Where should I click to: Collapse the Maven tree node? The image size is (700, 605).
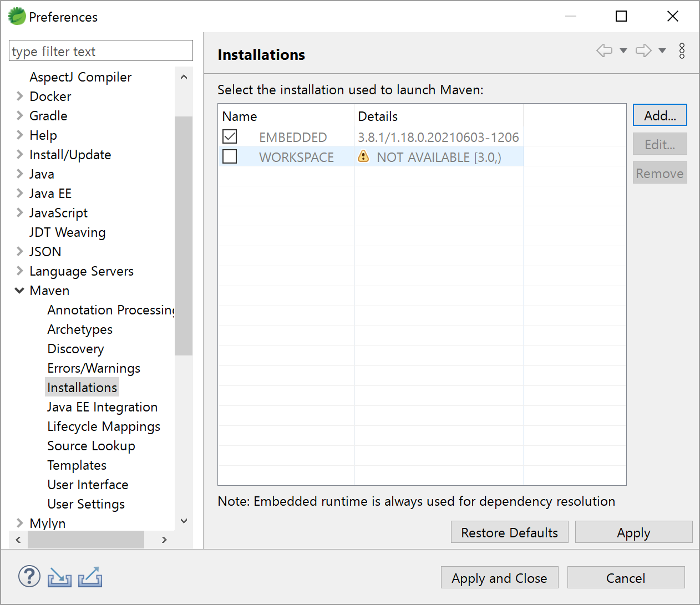(x=19, y=290)
